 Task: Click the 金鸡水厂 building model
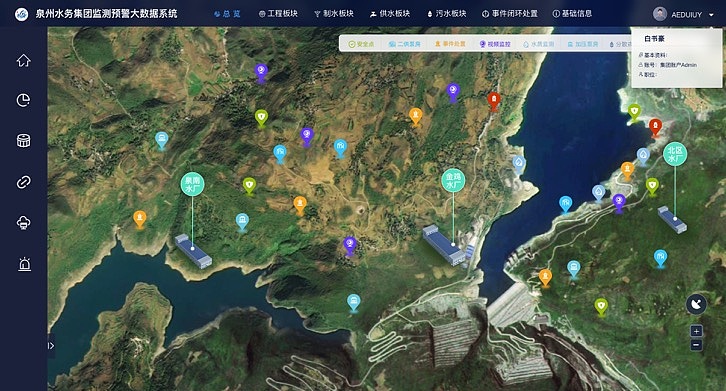tap(444, 245)
